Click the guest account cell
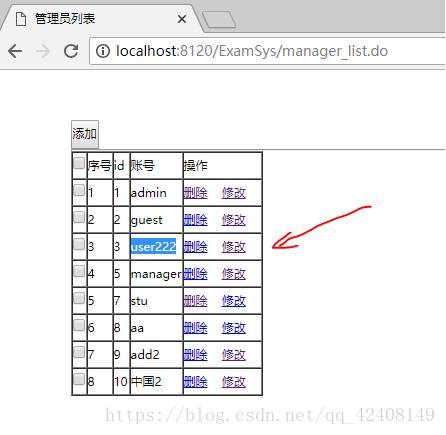The width and height of the screenshot is (446, 435). [156, 220]
